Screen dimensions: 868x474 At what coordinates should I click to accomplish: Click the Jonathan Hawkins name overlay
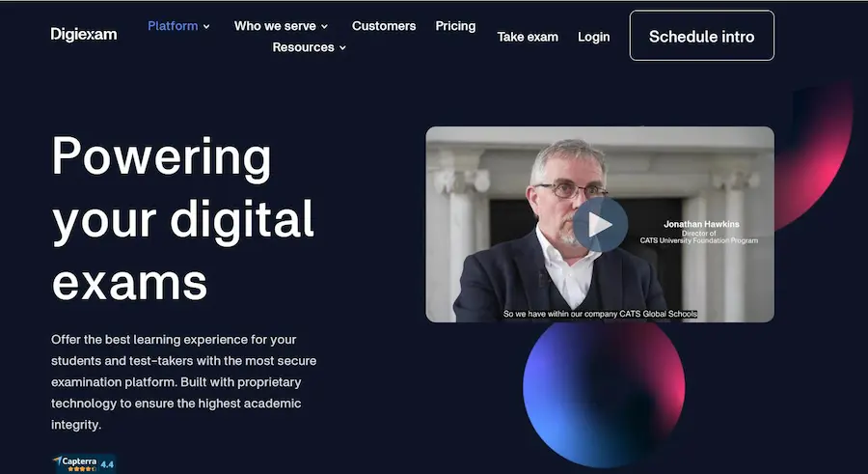pyautogui.click(x=701, y=224)
